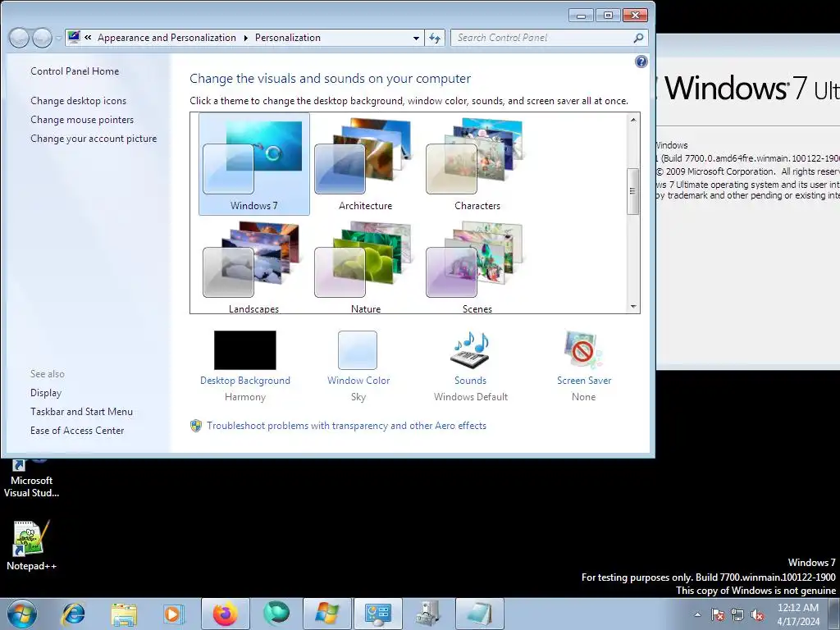Open Windows Media Player from the taskbar
840x630 pixels.
click(x=174, y=614)
